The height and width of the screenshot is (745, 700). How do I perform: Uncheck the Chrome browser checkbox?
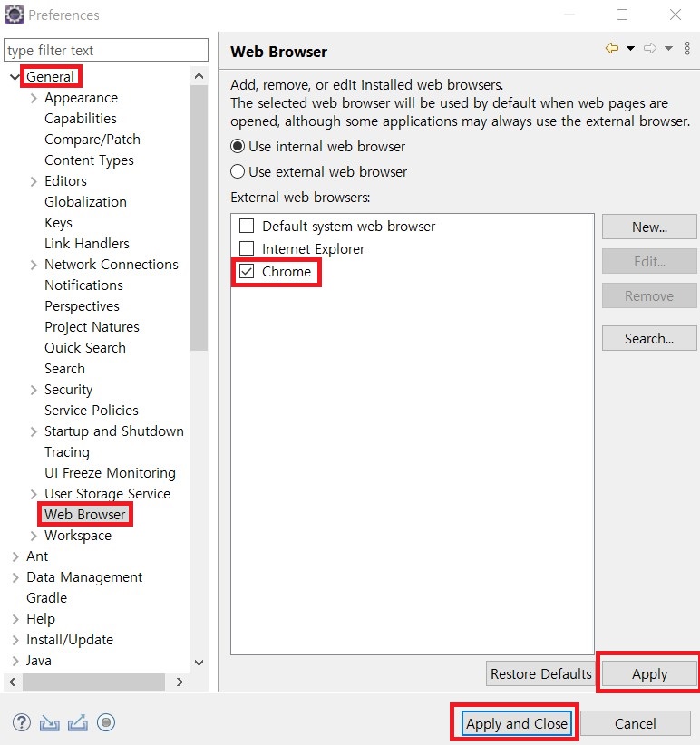click(247, 271)
